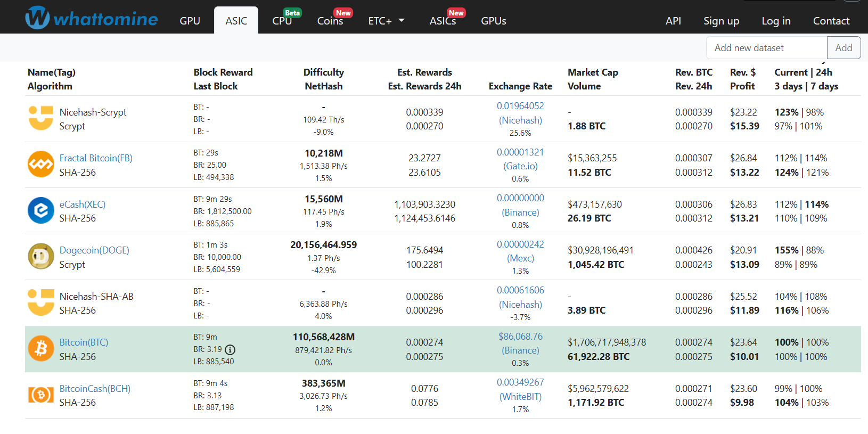The width and height of the screenshot is (868, 434).
Task: Click the BitcoinCash logo icon
Action: click(x=41, y=395)
